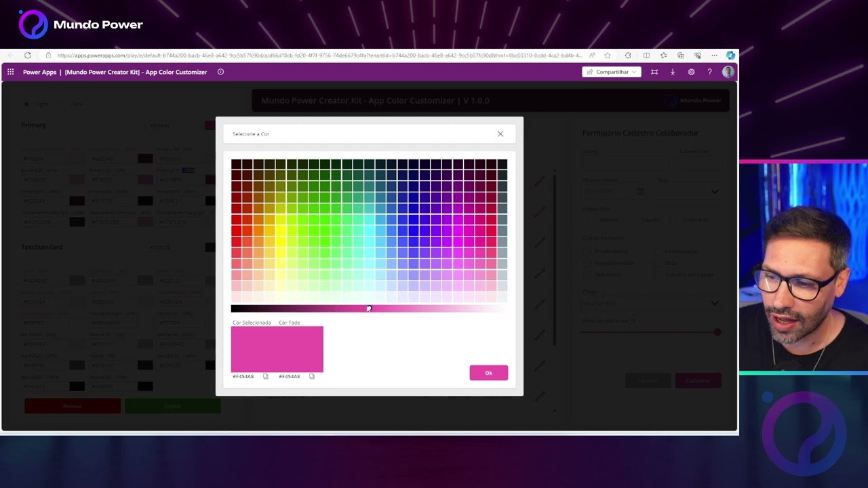Open Power Apps help question mark
The width and height of the screenshot is (868, 488).
709,72
